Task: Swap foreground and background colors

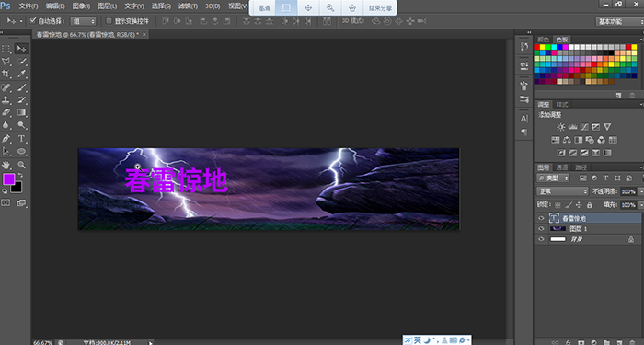Action: coord(21,176)
